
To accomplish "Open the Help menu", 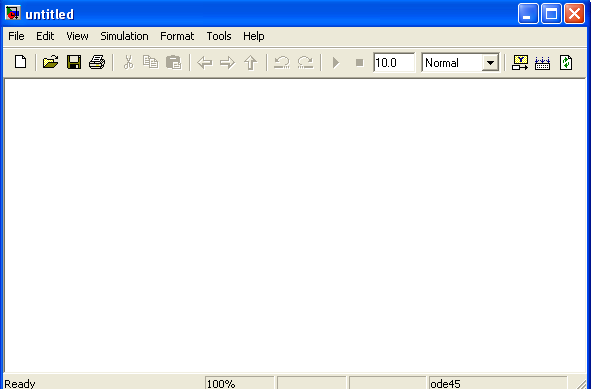I will pyautogui.click(x=254, y=36).
